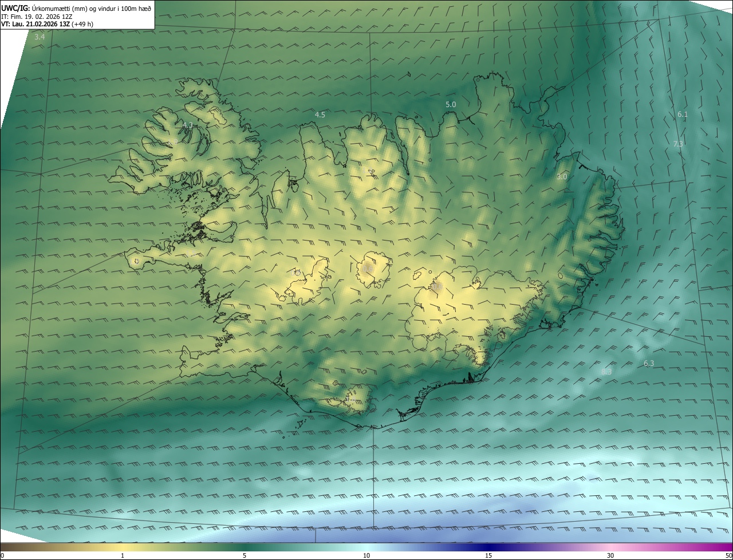Click the '5' tick on the color scale
Screen dimensions: 733x560
point(245,555)
